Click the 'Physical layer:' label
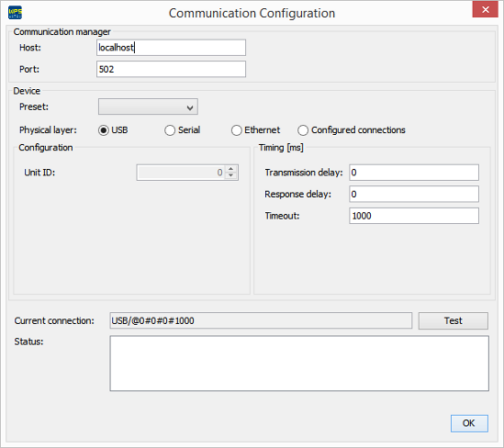Viewport: 504px width, 448px height. (x=48, y=130)
